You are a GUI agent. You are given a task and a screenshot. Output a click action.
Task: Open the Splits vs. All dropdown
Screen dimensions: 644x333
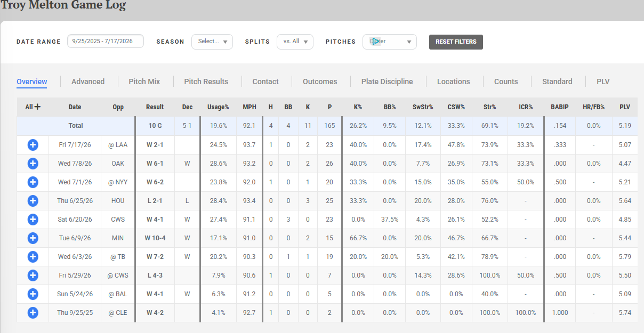(295, 42)
